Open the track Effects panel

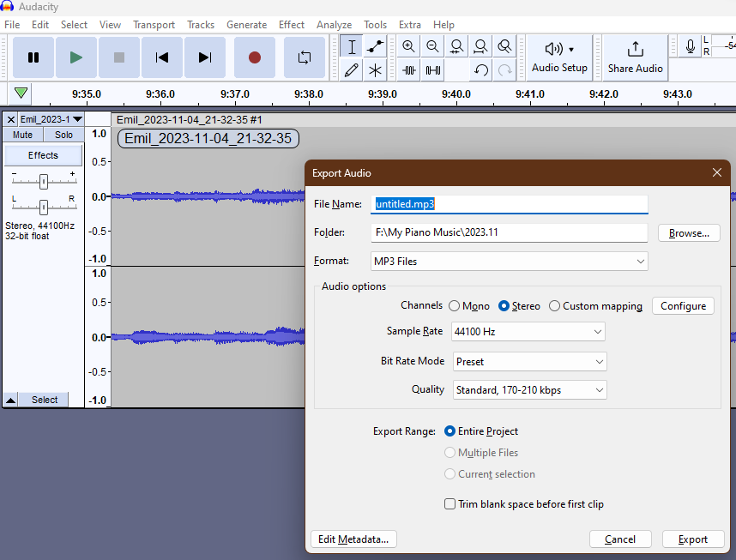coord(43,155)
